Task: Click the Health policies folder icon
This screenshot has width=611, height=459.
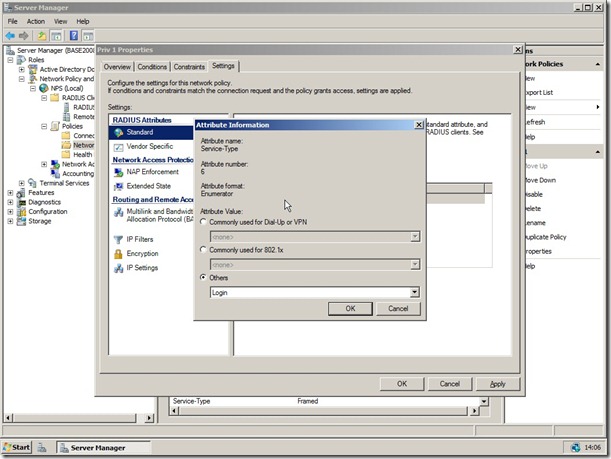Action: coord(66,155)
